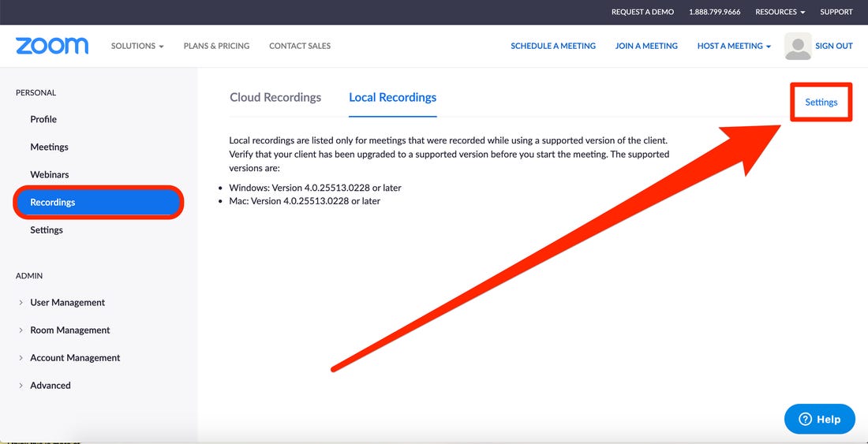Screen dimensions: 868x444
Task: Click Schedule a Meeting link
Action: click(x=553, y=46)
